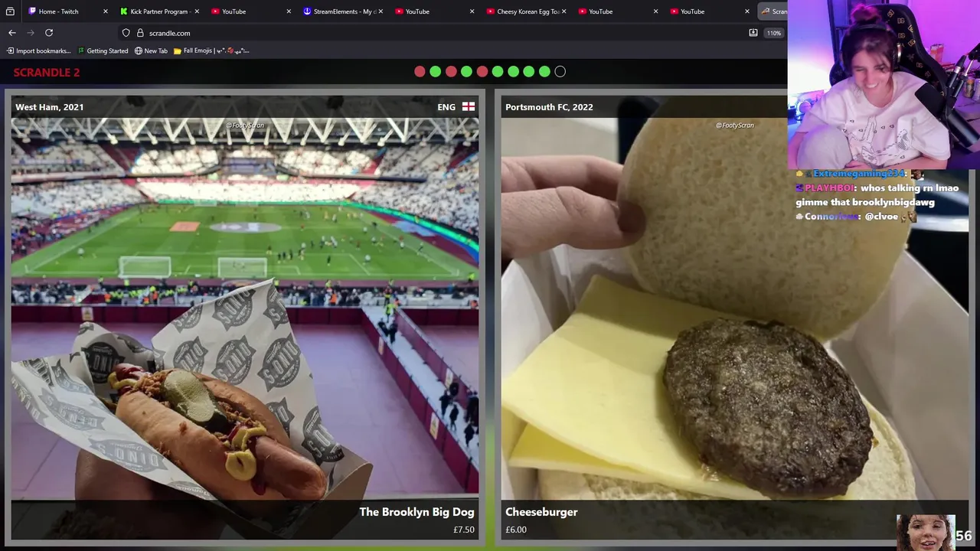Close the StreamElements tab
The image size is (980, 551).
[x=381, y=11]
